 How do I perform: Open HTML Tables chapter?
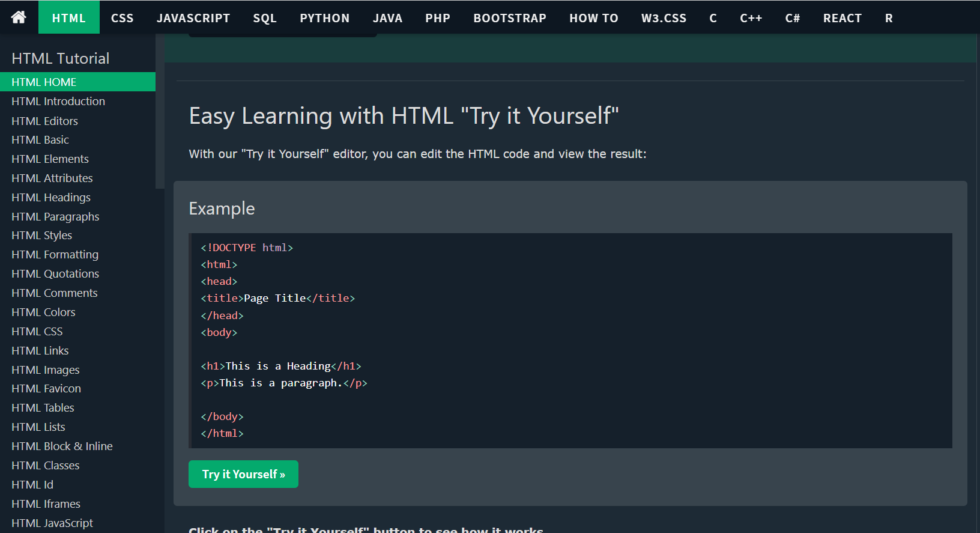(x=77, y=407)
